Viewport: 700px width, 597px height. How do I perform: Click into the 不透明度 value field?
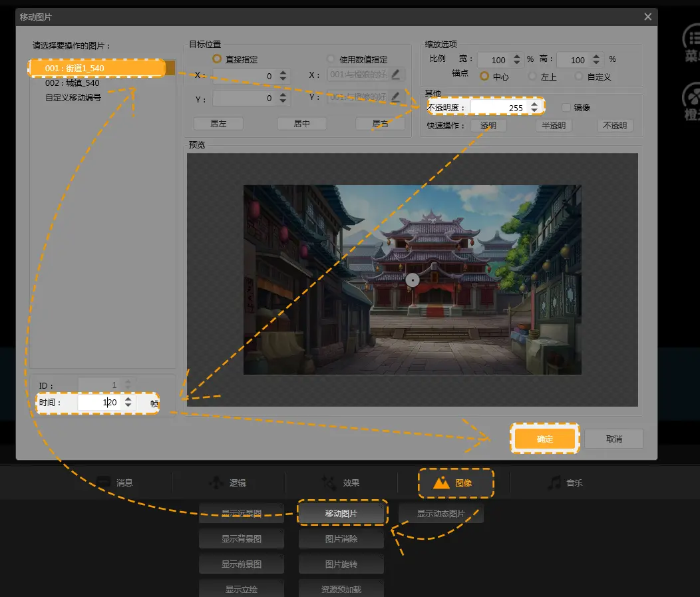(499, 107)
